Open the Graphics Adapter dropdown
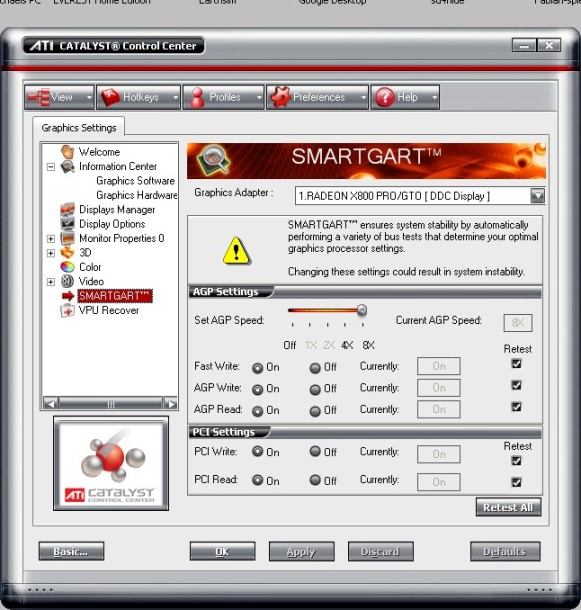Viewport: 581px width, 610px height. [x=537, y=196]
